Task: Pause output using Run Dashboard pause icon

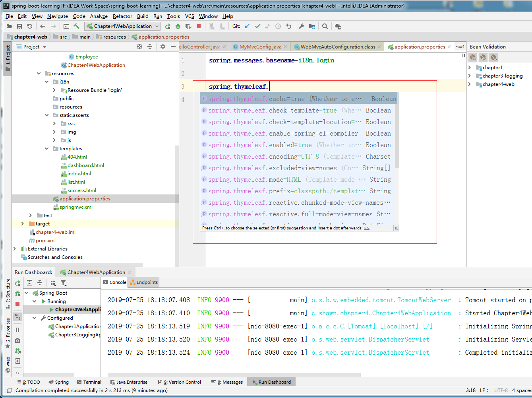Action: [17, 330]
